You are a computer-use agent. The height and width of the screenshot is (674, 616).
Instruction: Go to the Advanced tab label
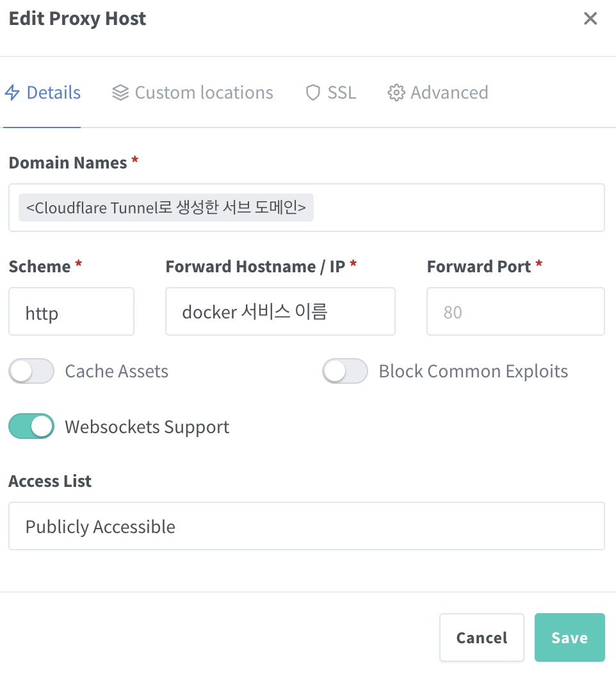pos(449,93)
